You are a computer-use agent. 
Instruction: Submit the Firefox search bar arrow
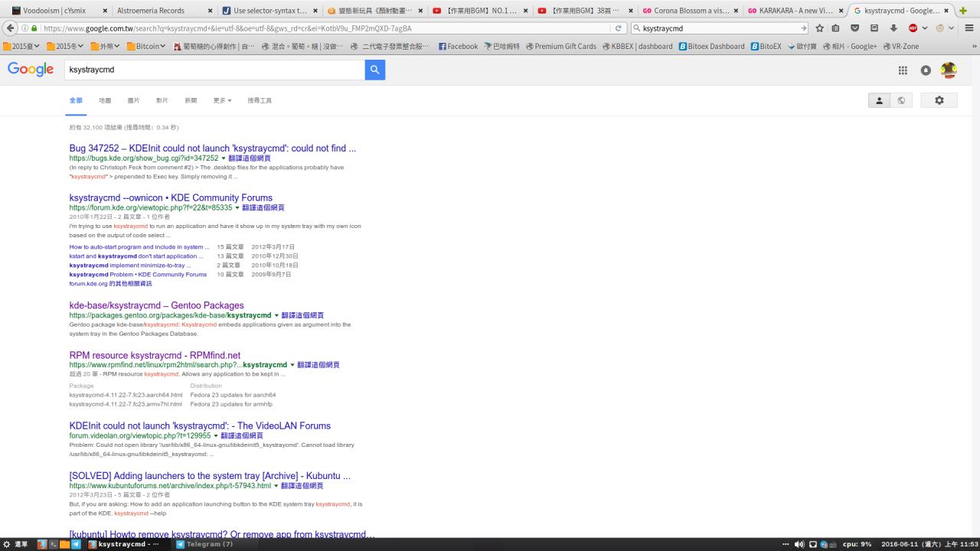803,28
